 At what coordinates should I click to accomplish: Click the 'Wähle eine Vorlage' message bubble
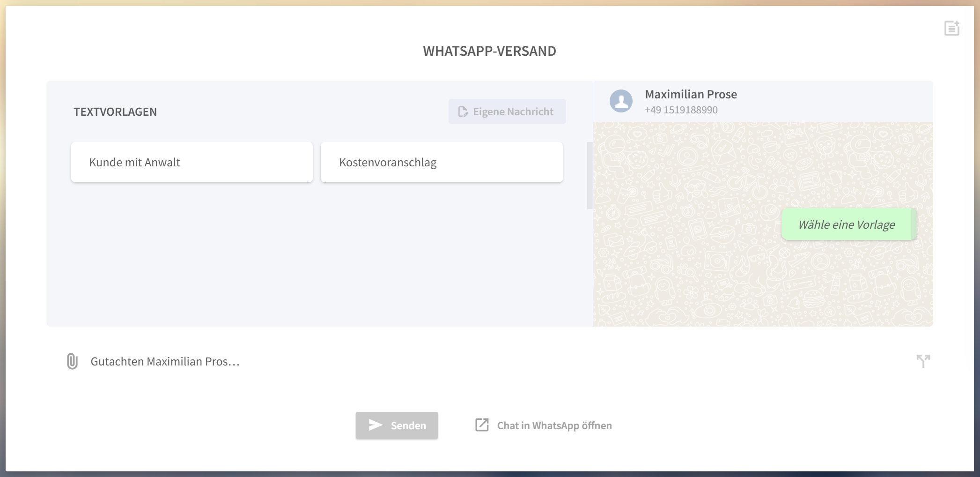(848, 224)
